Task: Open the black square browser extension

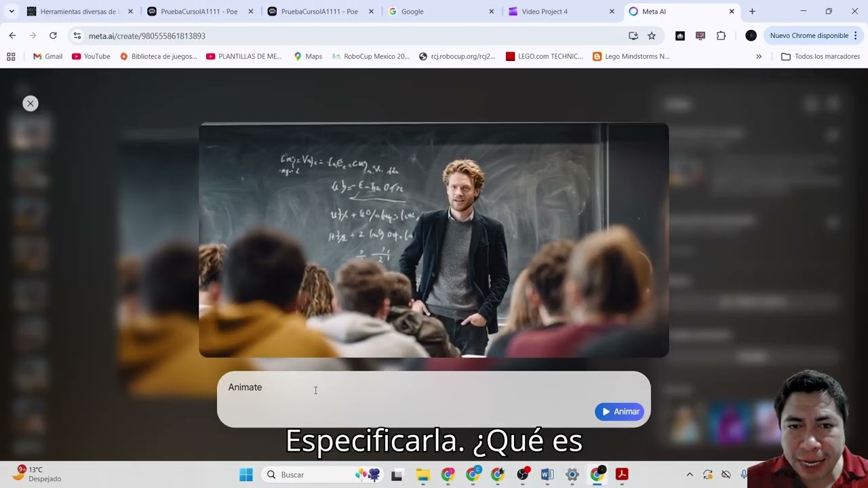Action: 680,35
